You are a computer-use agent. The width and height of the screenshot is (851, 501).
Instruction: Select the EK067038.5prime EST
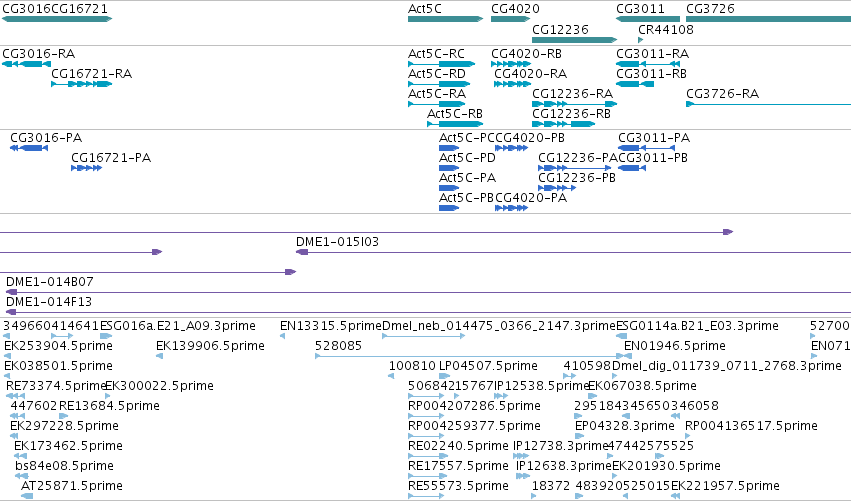pyautogui.click(x=592, y=396)
